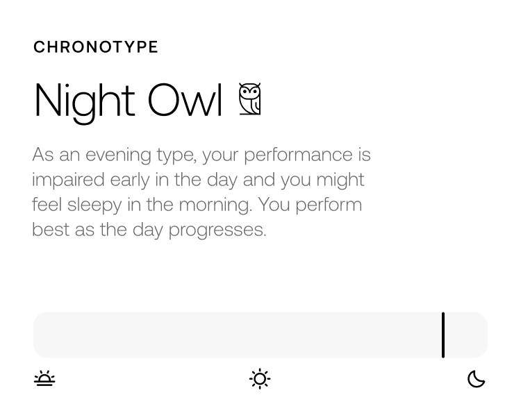The height and width of the screenshot is (420, 521).
Task: Click the CHRONOTYPE section label
Action: click(x=96, y=47)
